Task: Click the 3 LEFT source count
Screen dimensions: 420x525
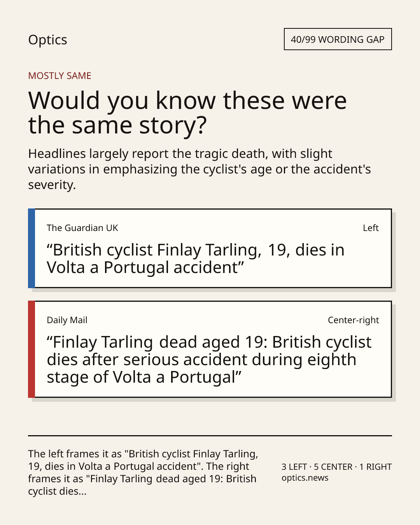Action: point(294,467)
